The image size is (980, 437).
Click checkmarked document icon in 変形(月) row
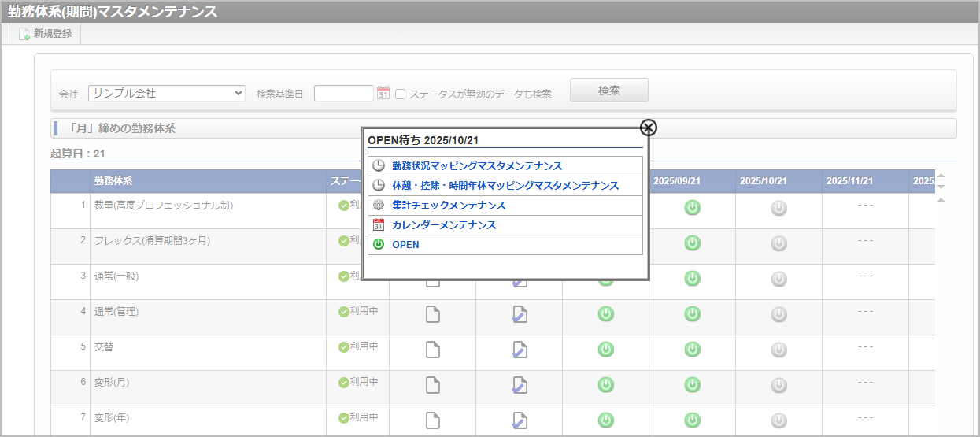point(519,385)
